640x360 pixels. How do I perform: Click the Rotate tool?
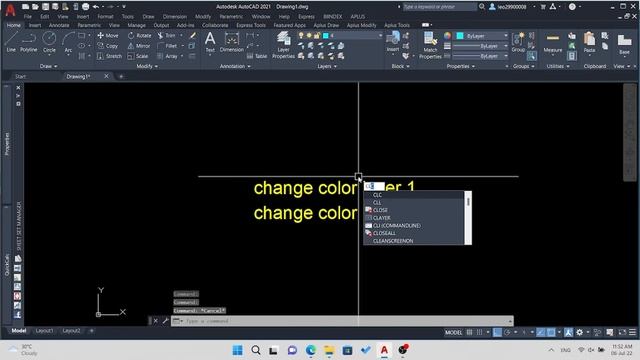coord(140,36)
